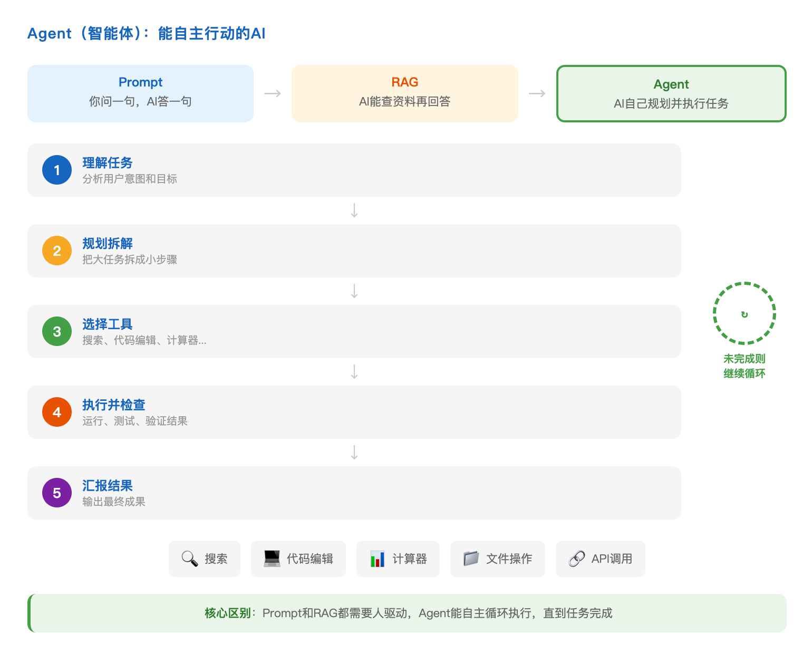Select the Prompt card
Viewport: 812px width, 653px height.
pyautogui.click(x=140, y=93)
